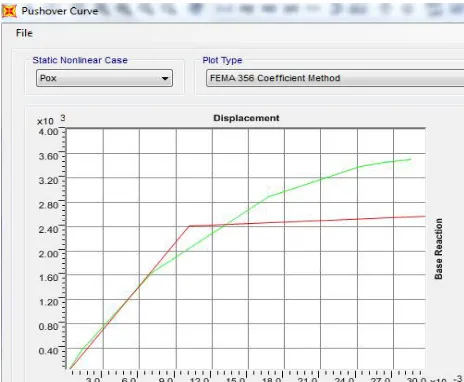Click the SAP2000 icon in title bar
This screenshot has height=382, width=464.
pos(9,11)
